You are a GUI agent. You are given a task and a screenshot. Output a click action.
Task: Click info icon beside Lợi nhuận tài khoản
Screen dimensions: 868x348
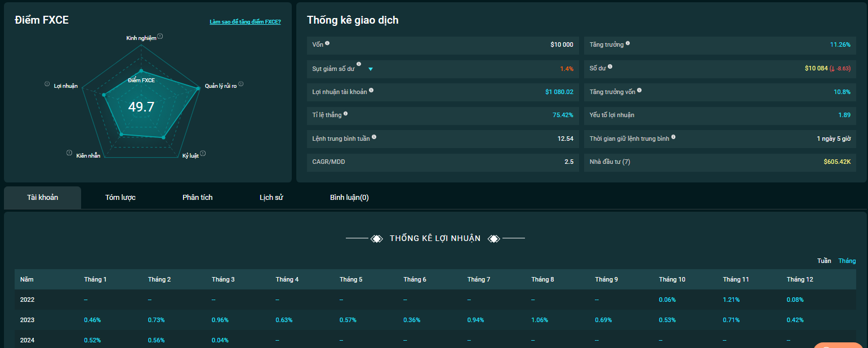tap(371, 90)
